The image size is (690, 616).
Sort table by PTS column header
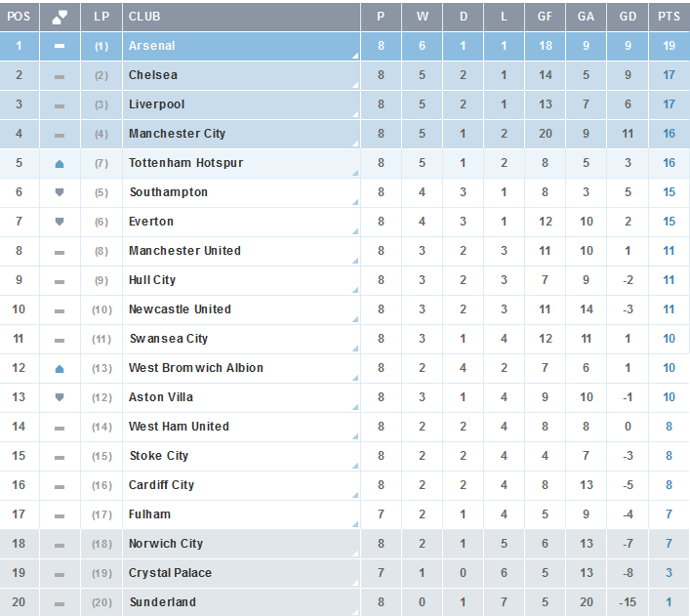(x=669, y=17)
